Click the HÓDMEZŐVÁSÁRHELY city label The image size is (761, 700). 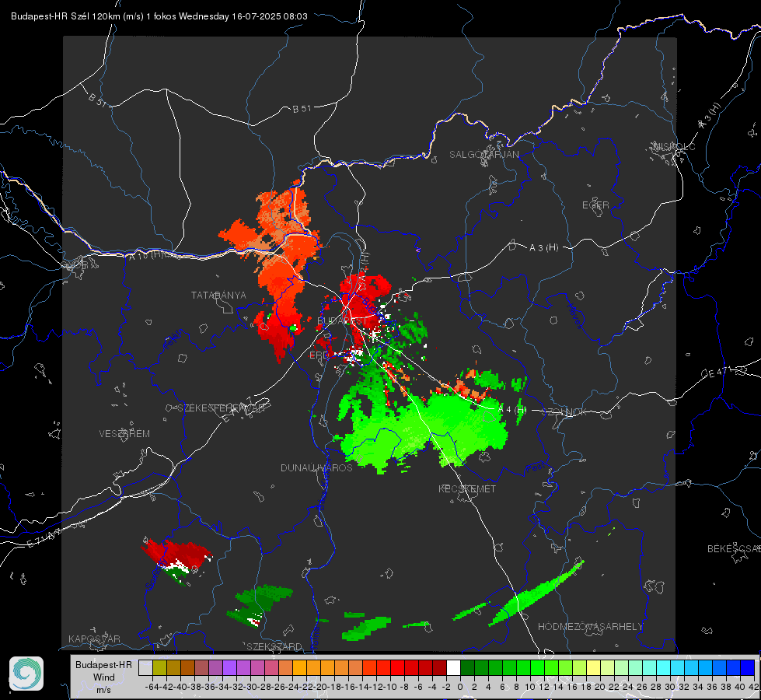[x=590, y=627]
